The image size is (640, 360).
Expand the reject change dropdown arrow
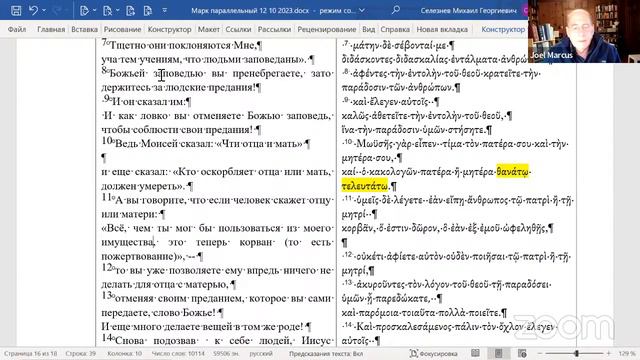pos(118,11)
